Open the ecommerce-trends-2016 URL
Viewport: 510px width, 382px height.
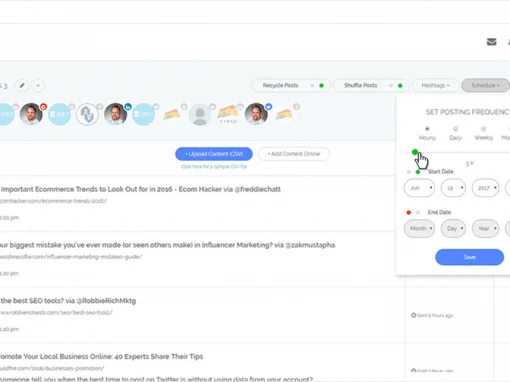53,201
